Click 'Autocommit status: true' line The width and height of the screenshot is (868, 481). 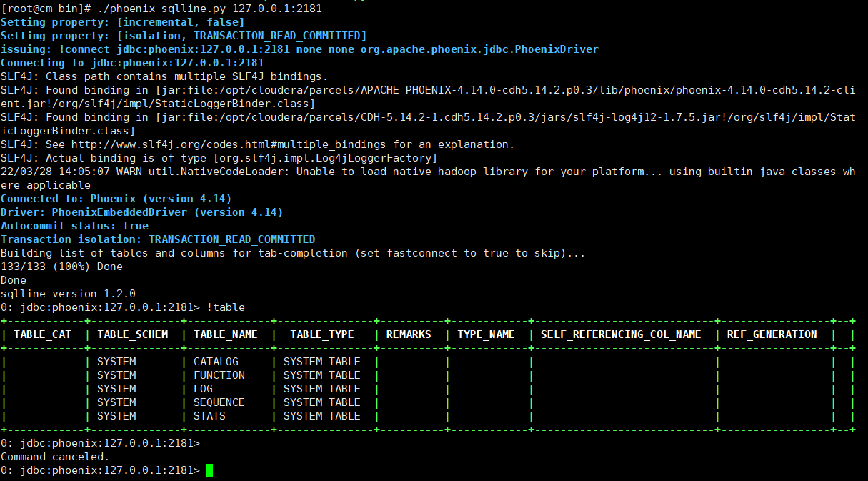[x=74, y=226]
